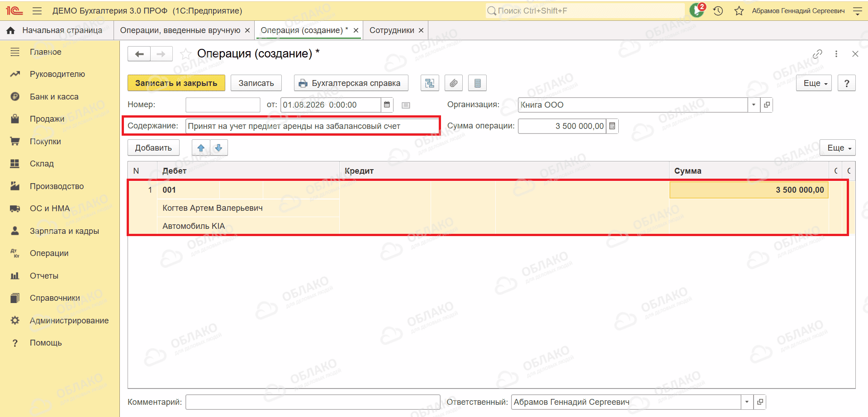Copy link to this form icon
868x417 pixels.
point(817,54)
